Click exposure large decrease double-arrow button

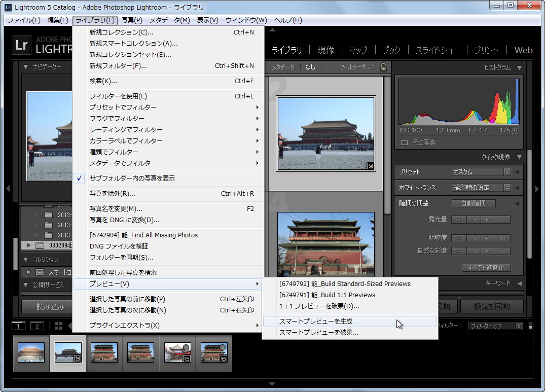click(458, 220)
